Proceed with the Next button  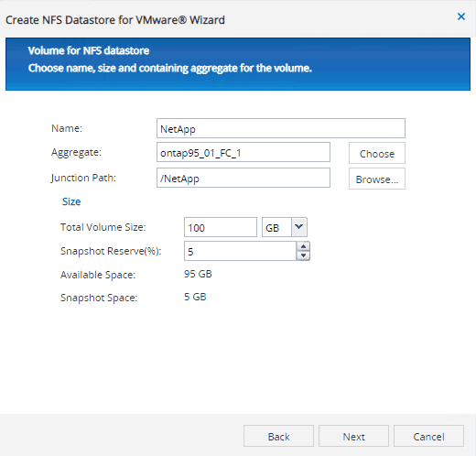coord(353,436)
